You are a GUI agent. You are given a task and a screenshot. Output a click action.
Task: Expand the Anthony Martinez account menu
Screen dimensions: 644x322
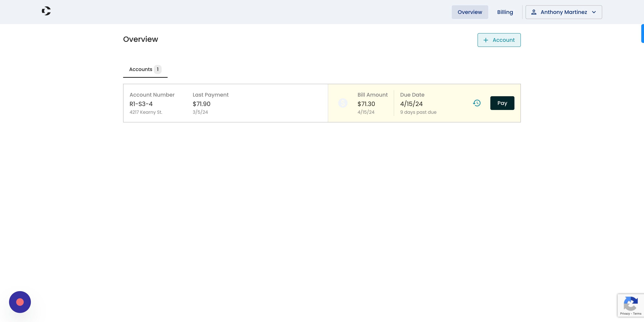click(563, 12)
